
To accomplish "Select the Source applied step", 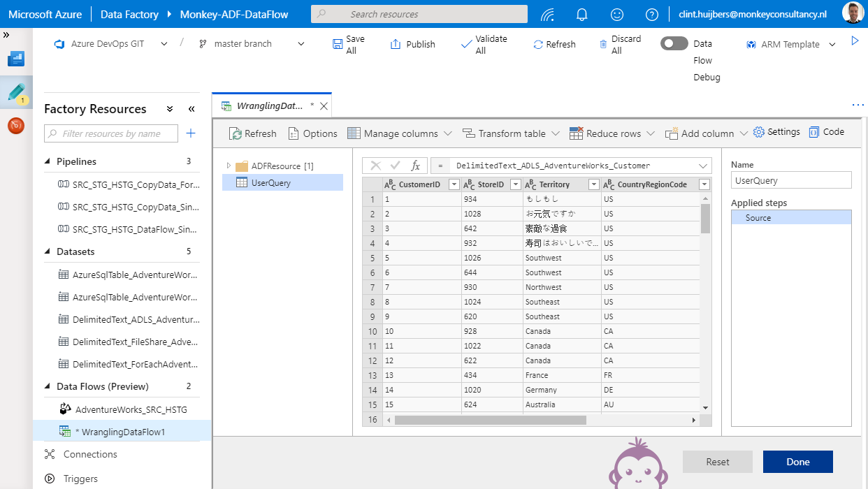I will pyautogui.click(x=791, y=218).
